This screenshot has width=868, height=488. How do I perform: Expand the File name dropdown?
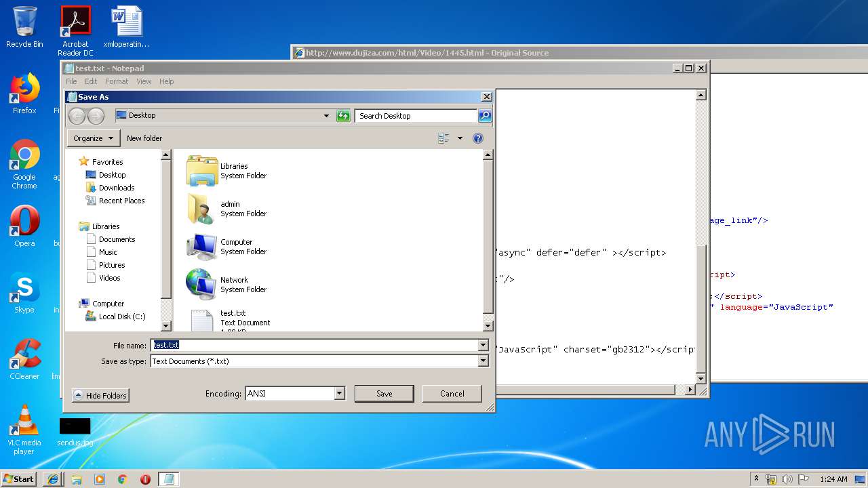(483, 345)
